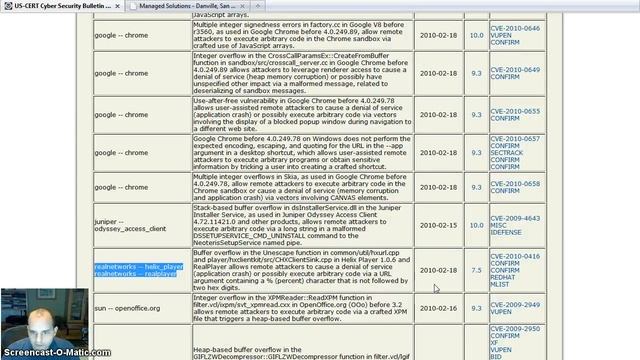Switch to the Managed Solutions - Danville tab
This screenshot has width=640, height=360.
(x=188, y=6)
